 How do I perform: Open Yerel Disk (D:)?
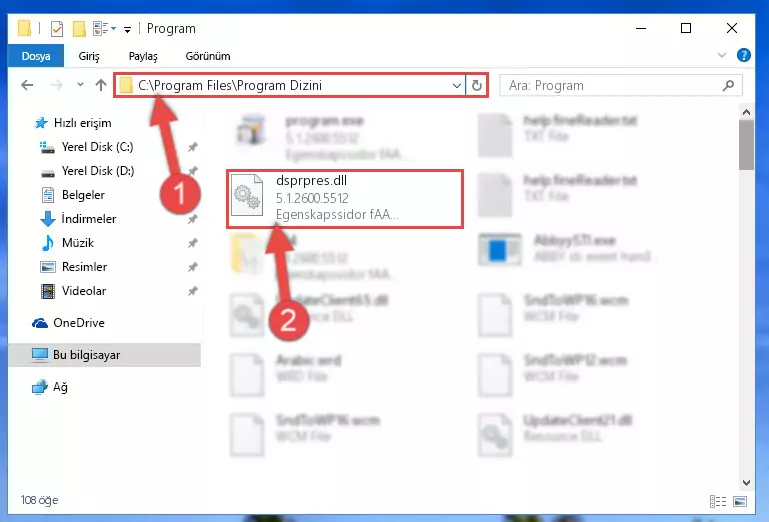click(87, 171)
